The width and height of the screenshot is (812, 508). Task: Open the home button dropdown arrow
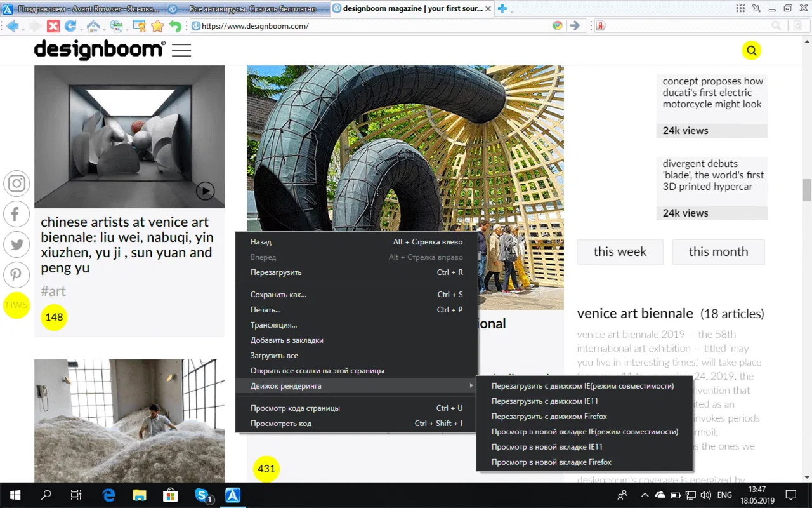103,29
